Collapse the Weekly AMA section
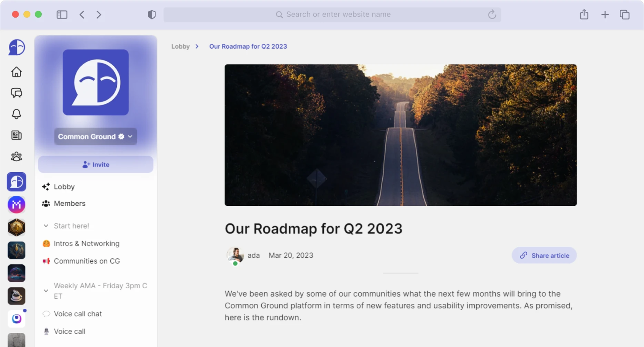 click(x=46, y=291)
